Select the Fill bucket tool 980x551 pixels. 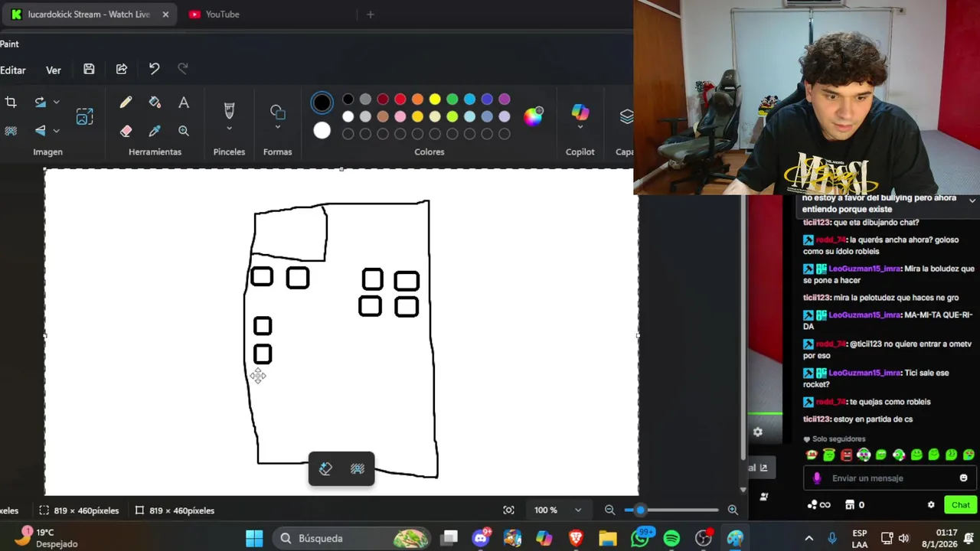155,103
